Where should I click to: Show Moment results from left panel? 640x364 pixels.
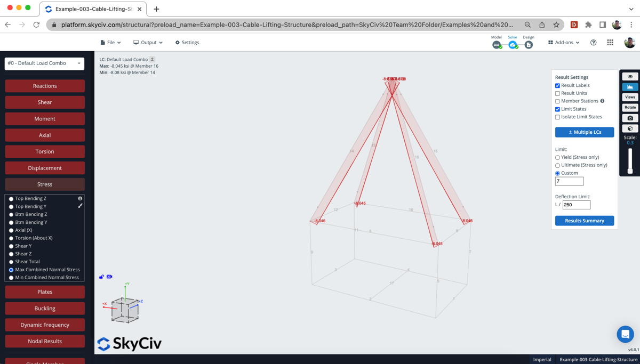(x=44, y=118)
